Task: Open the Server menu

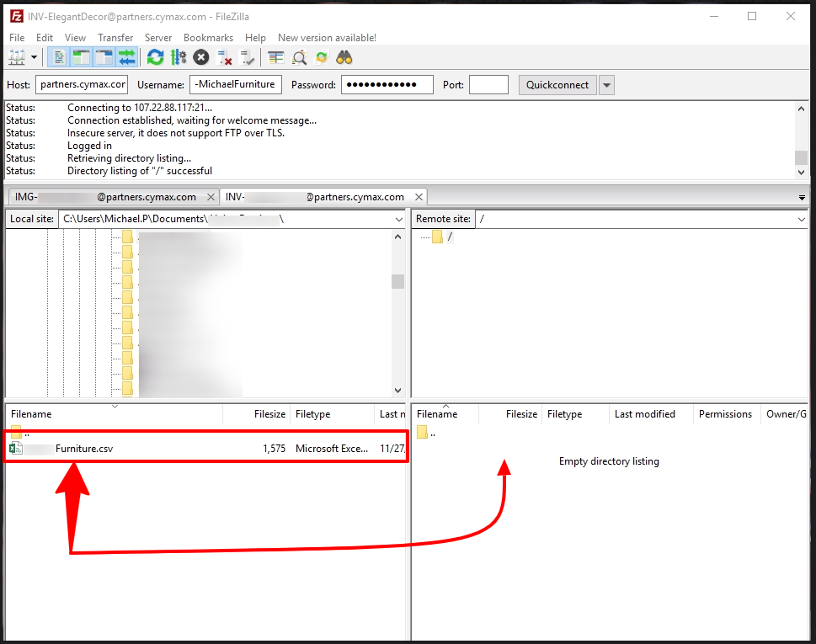Action: [158, 37]
